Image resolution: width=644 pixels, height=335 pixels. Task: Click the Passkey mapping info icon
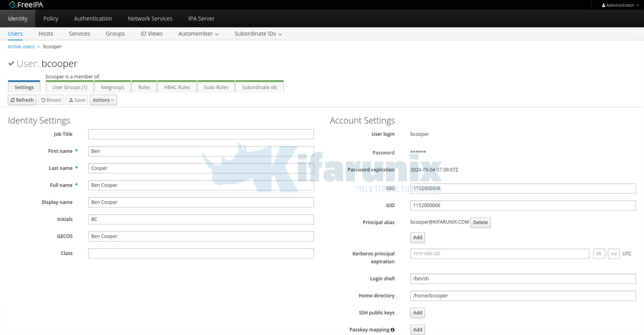393,330
